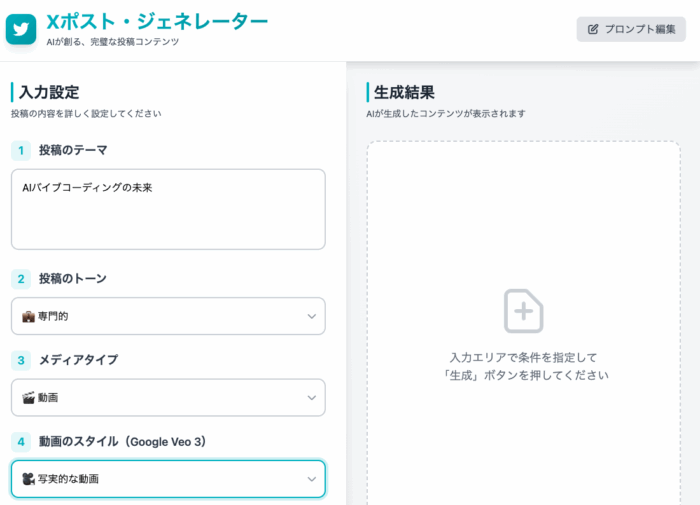Click the step 2 number badge
This screenshot has width=700, height=505.
(x=21, y=279)
